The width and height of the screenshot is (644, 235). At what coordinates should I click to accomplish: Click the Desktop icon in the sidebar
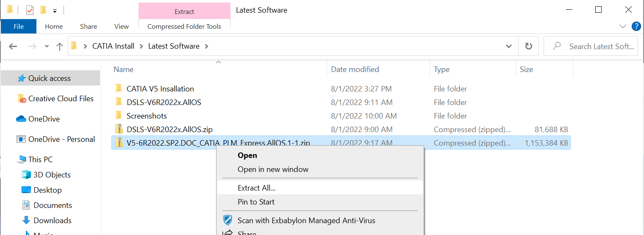26,190
